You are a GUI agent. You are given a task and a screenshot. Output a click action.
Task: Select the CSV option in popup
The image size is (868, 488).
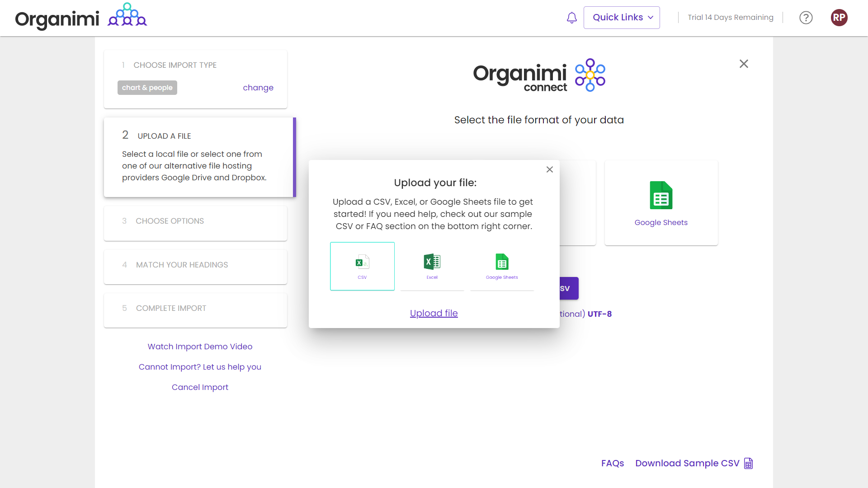click(362, 266)
